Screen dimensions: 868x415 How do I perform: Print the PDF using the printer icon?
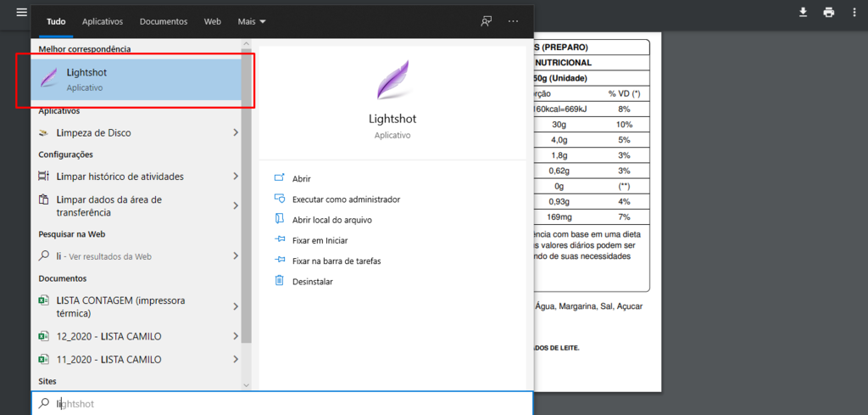coord(829,12)
